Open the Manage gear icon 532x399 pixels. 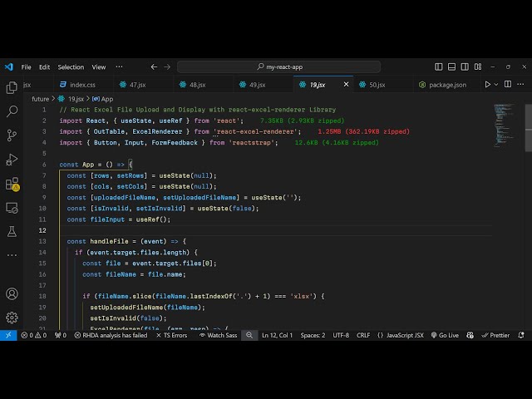12,317
